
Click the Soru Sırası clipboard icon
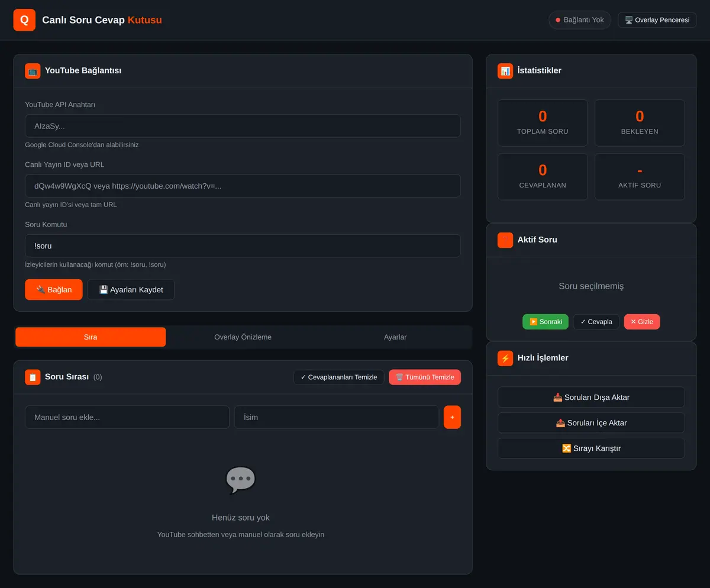[x=33, y=377]
